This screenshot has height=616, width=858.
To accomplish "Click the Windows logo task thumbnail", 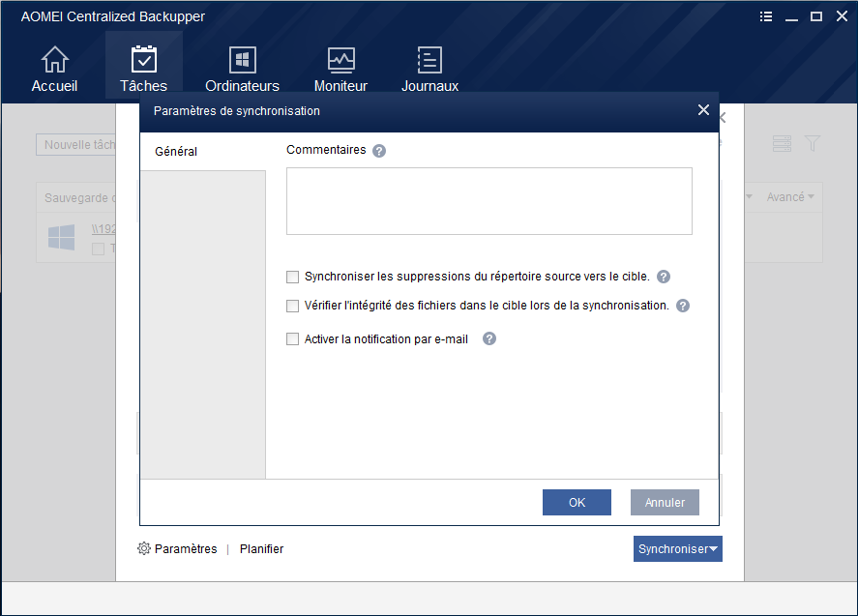I will (61, 237).
